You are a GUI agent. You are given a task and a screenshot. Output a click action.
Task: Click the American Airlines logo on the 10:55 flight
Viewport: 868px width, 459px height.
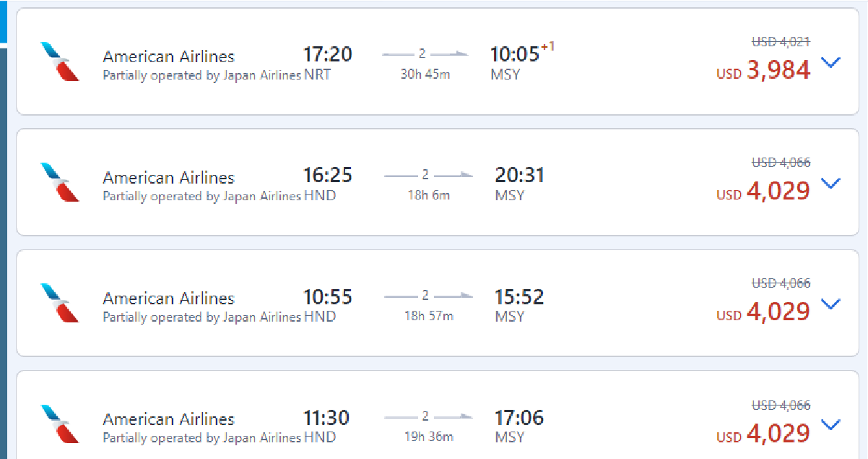(x=60, y=303)
